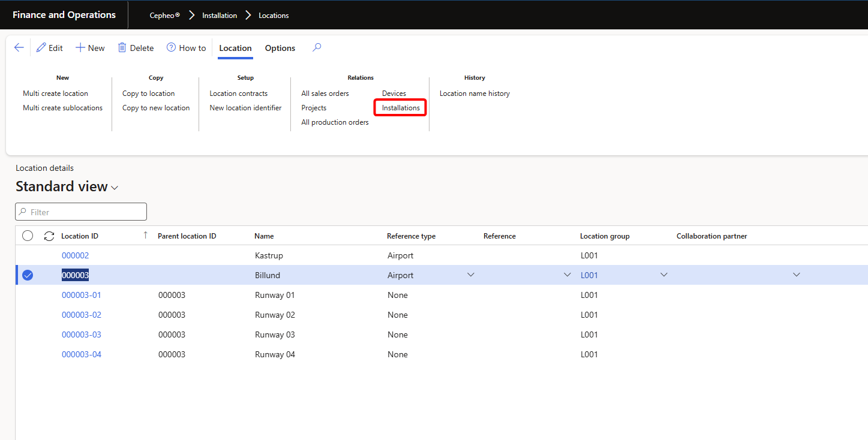Viewport: 868px width, 440px height.
Task: Click the back arrow icon
Action: [19, 48]
